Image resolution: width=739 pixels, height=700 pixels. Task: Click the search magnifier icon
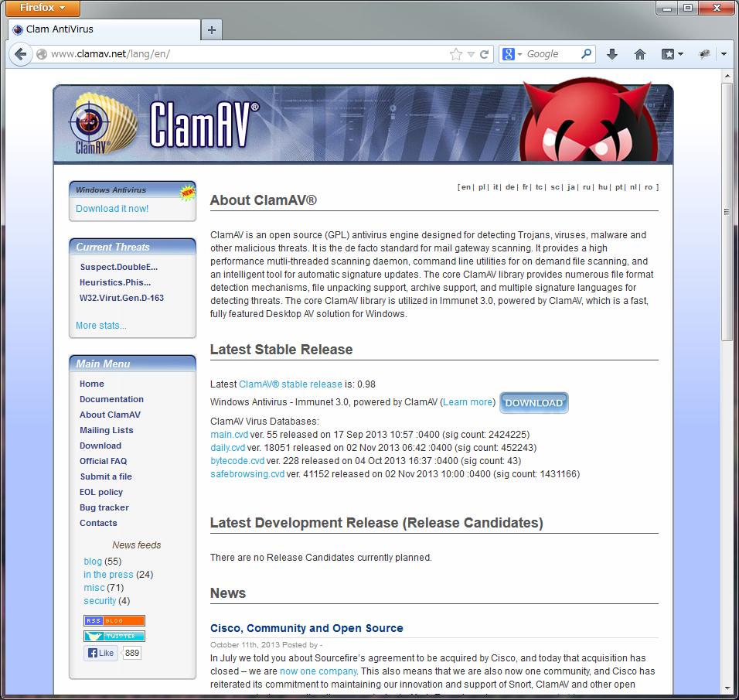point(586,54)
